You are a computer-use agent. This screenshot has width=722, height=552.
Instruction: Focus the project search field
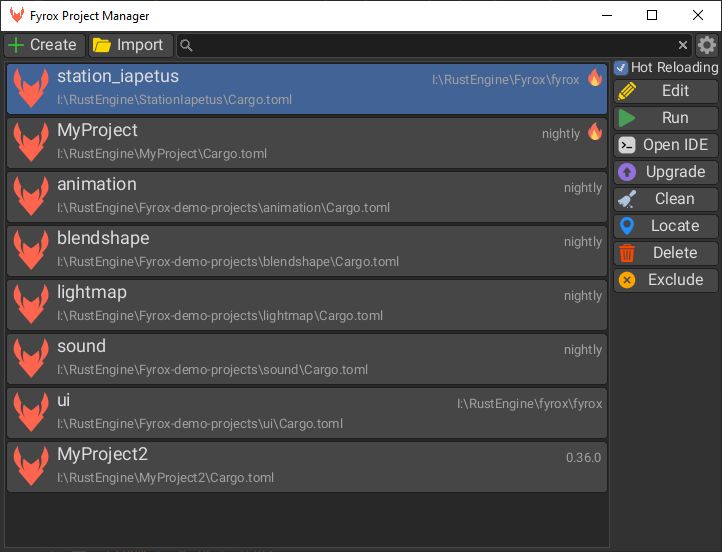(434, 45)
